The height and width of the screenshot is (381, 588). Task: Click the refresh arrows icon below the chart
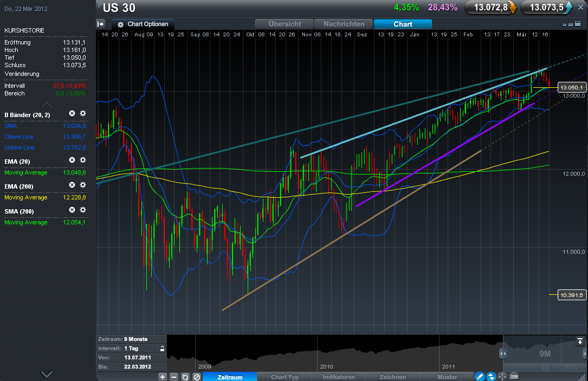click(x=185, y=377)
